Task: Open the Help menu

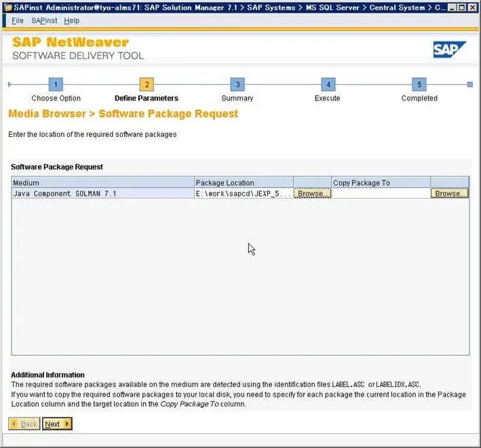Action: (x=71, y=20)
